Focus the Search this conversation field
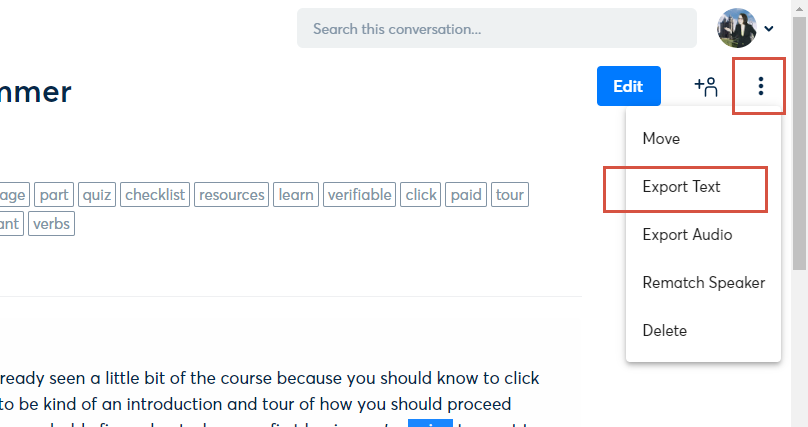 coord(496,29)
